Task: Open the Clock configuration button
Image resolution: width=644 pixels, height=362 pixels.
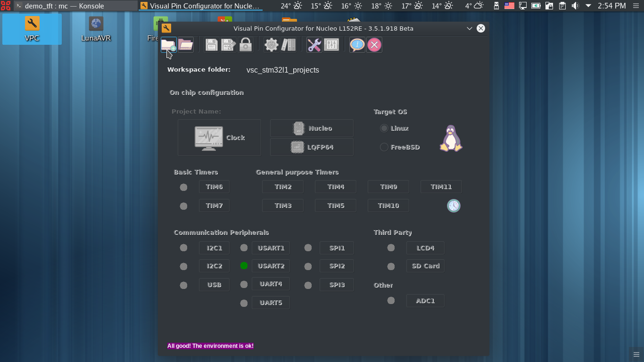Action: click(x=219, y=138)
